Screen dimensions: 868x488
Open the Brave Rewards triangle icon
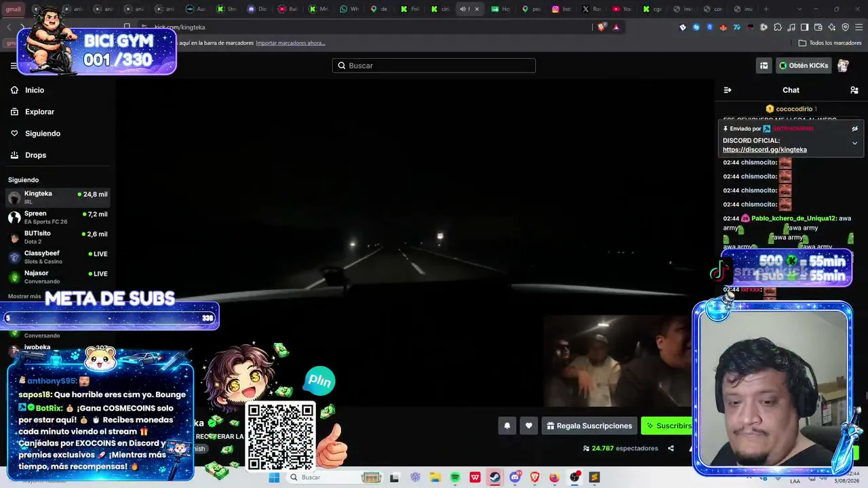coord(616,27)
